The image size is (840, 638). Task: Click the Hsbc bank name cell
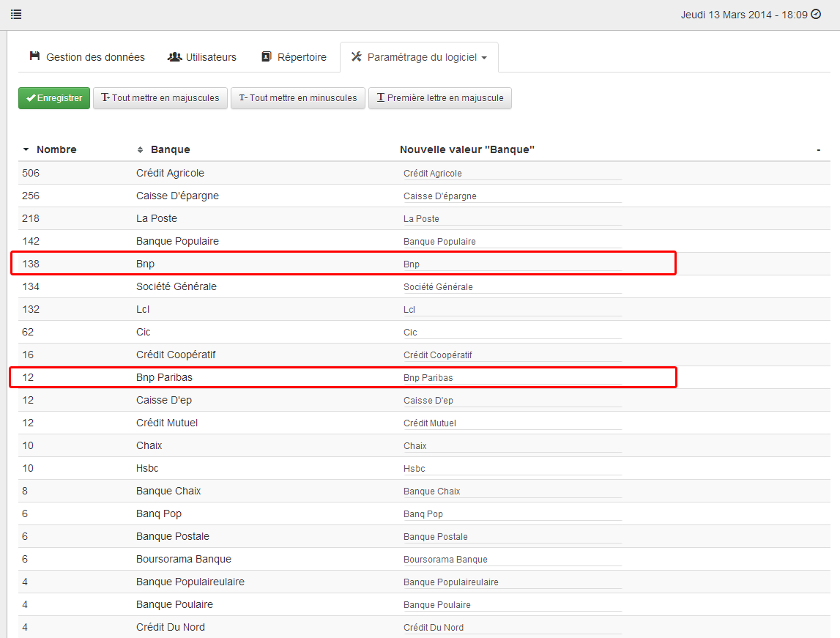[x=147, y=468]
